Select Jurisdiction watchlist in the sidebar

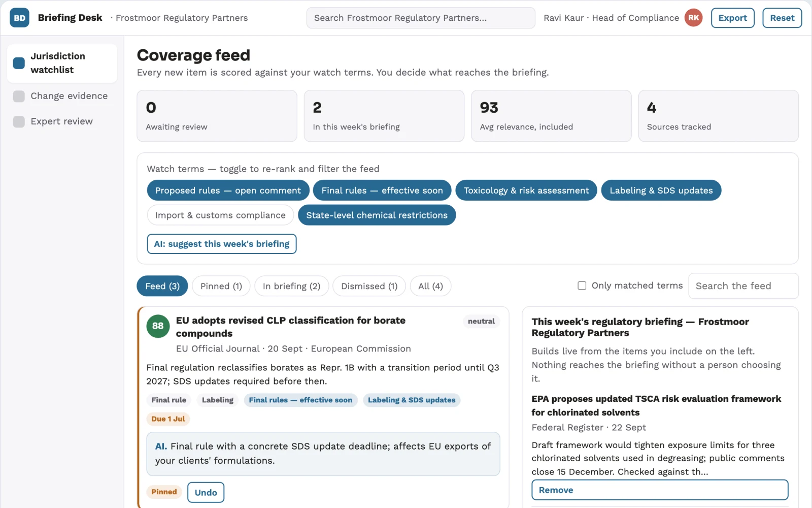62,63
